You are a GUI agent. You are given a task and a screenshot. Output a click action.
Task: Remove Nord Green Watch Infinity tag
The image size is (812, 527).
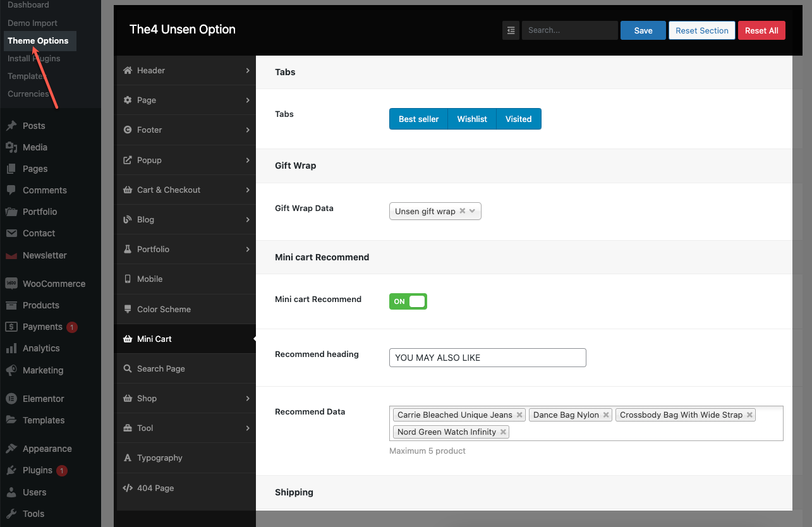tap(503, 432)
